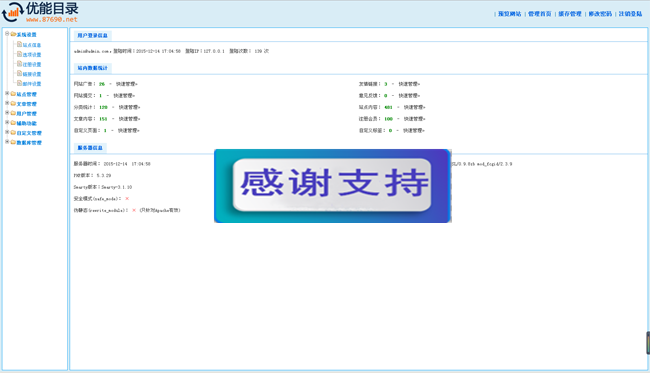Open 快速管理 next to 注册会员

415,119
